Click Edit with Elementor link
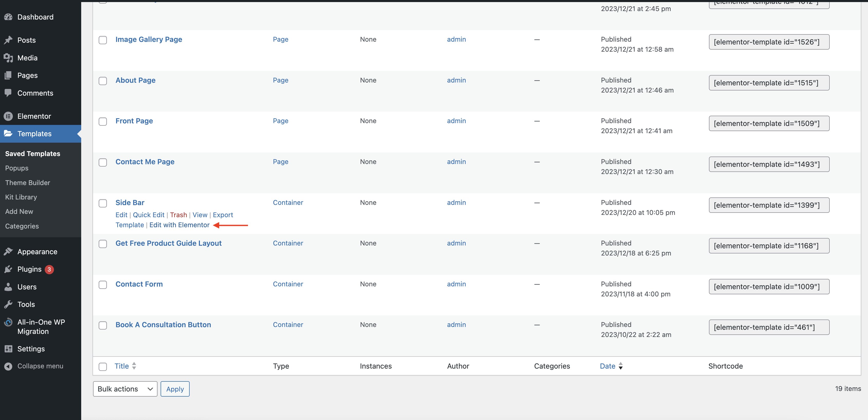 point(179,225)
